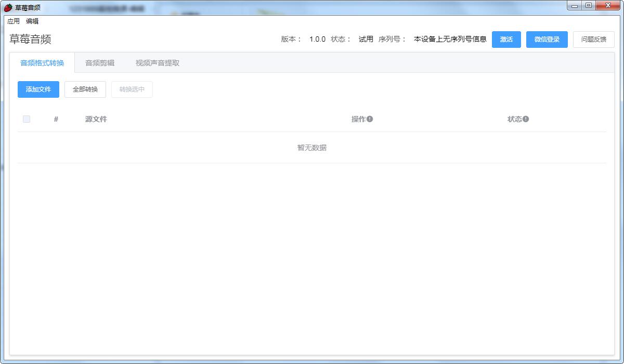The height and width of the screenshot is (364, 624).
Task: Open 问题反馈 feedback button
Action: click(593, 40)
